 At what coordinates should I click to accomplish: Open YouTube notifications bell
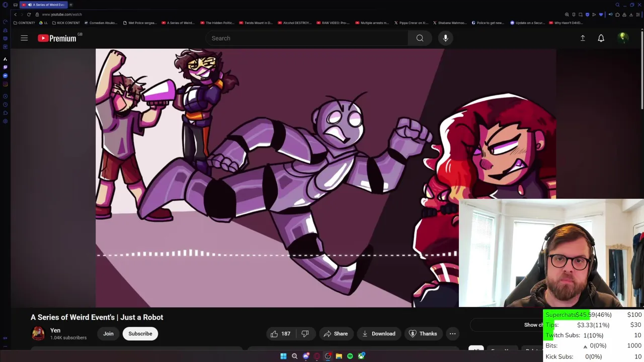[601, 38]
